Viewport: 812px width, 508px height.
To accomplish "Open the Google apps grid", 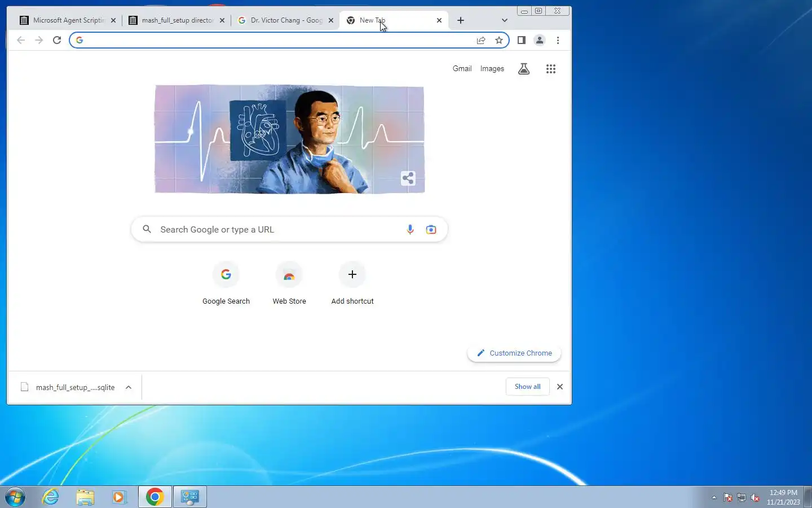I will (x=551, y=69).
